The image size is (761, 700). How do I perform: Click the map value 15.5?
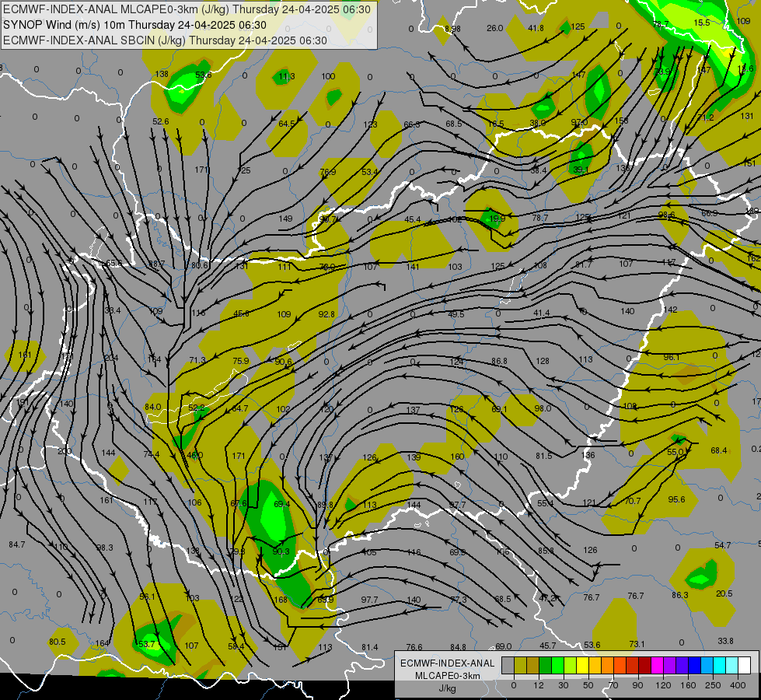pos(702,23)
